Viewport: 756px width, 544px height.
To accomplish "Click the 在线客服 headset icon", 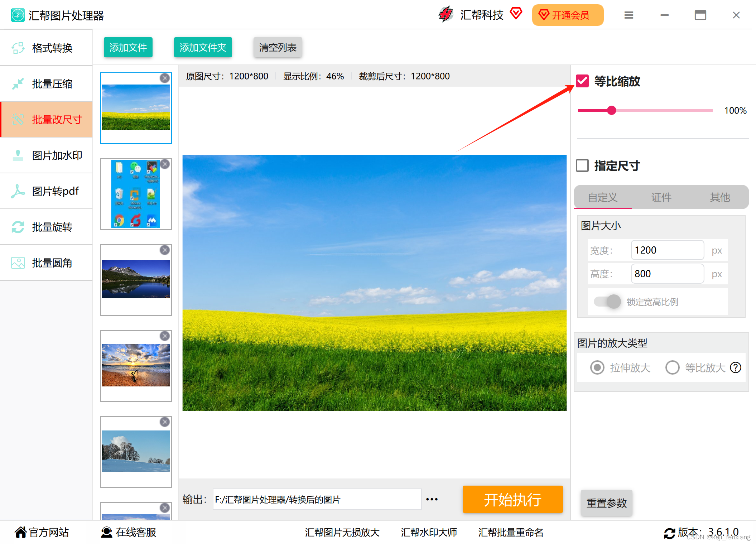I will click(106, 532).
